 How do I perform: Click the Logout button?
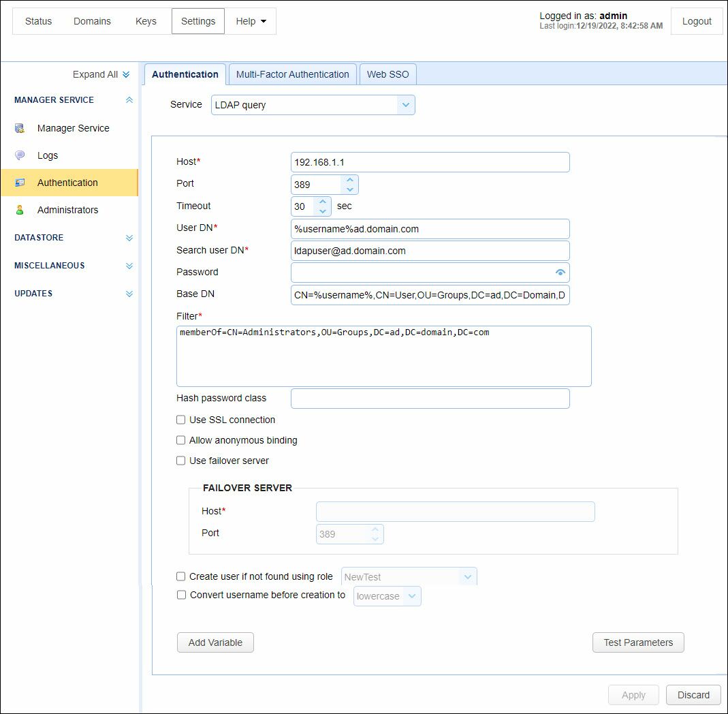pos(697,21)
